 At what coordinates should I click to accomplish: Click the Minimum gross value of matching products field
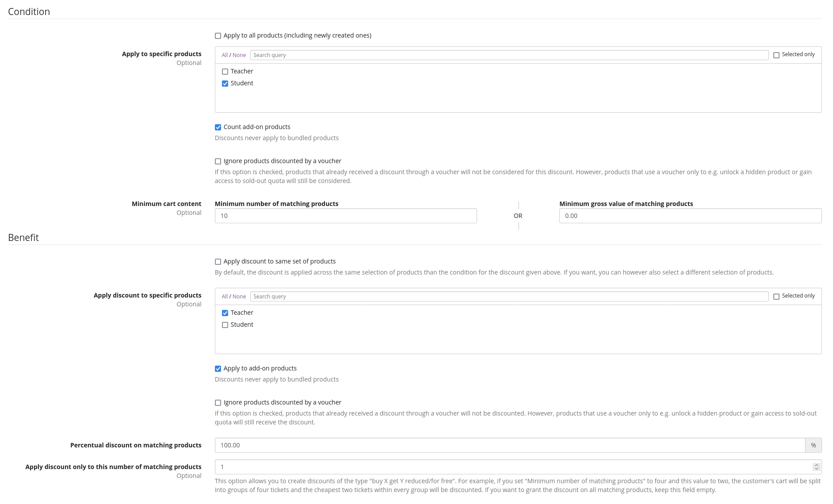(x=690, y=216)
